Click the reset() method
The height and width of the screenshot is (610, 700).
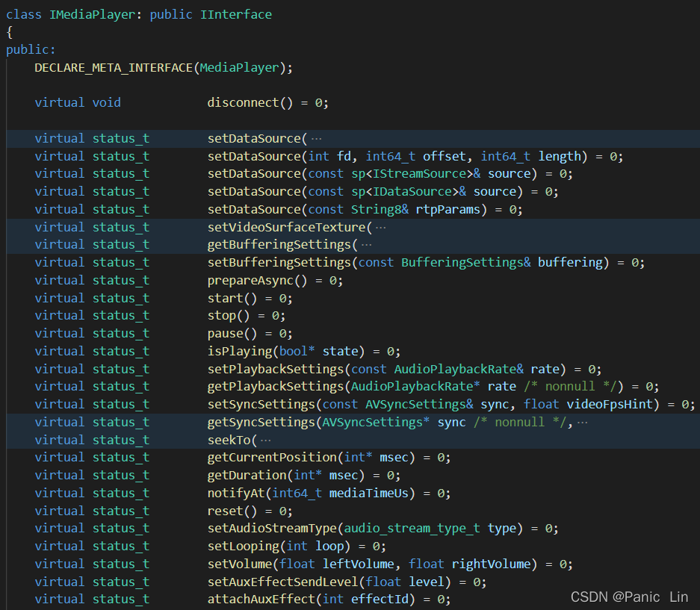[x=232, y=511]
